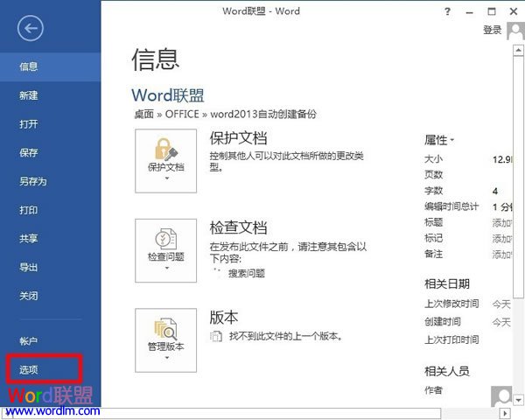Click the Manage Versions icon
Screen dimensions: 525x420
click(x=165, y=328)
